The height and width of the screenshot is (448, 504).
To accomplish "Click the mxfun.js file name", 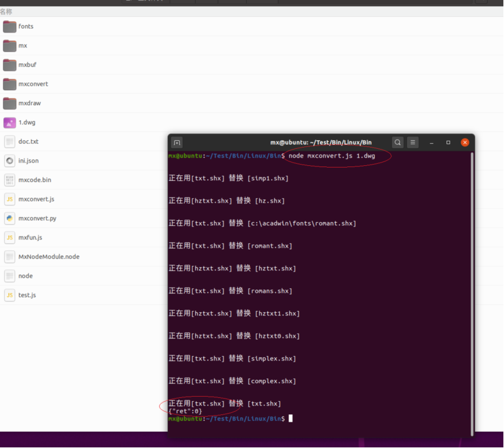I will click(30, 238).
